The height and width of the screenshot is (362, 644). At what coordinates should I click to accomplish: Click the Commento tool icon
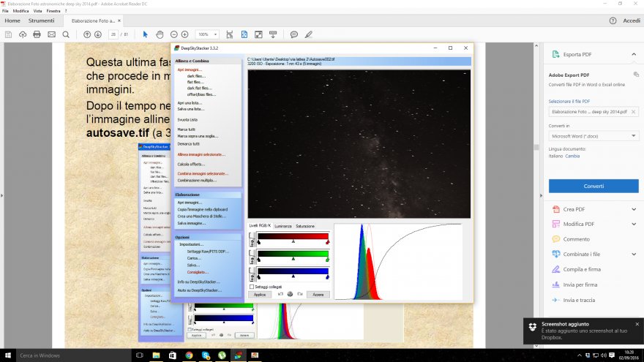pos(555,239)
